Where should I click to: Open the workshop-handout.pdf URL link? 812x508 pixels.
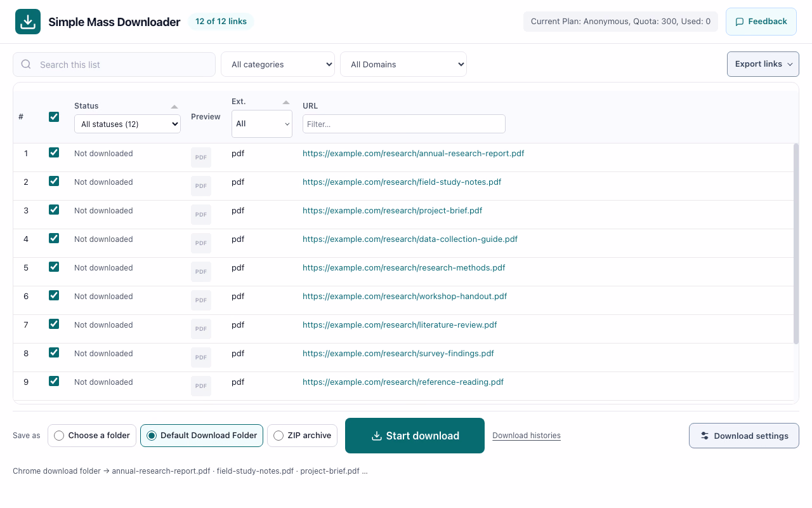(x=405, y=296)
